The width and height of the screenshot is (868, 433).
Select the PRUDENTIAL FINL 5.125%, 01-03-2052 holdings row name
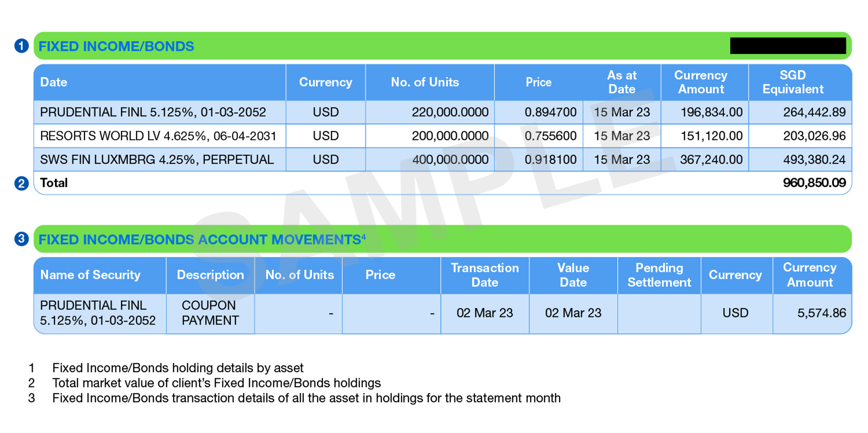click(x=153, y=112)
